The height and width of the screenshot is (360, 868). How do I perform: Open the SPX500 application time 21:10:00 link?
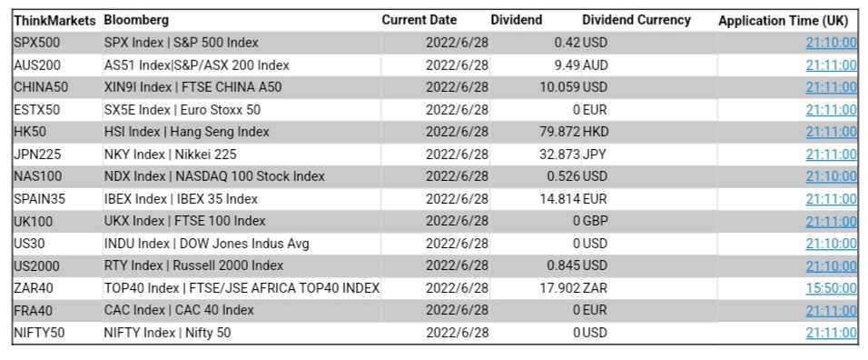click(831, 43)
